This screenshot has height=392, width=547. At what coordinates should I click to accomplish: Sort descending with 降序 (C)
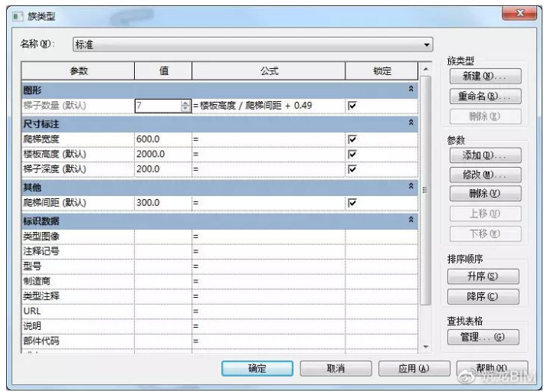483,297
